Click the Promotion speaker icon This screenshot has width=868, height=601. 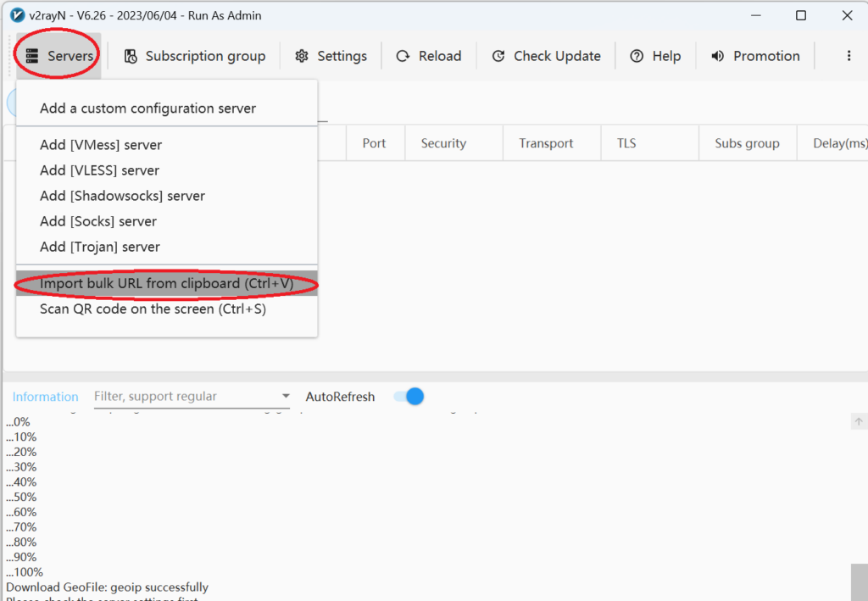pos(718,56)
